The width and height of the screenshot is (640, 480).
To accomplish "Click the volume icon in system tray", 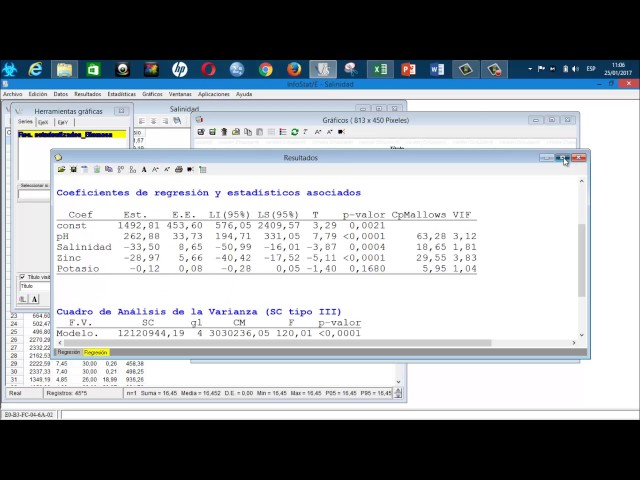I will pos(576,69).
